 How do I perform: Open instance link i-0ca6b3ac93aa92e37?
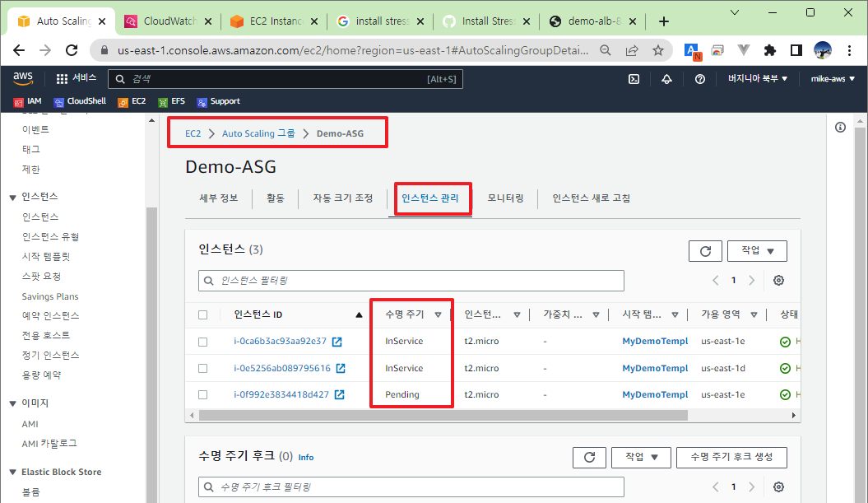(x=280, y=342)
